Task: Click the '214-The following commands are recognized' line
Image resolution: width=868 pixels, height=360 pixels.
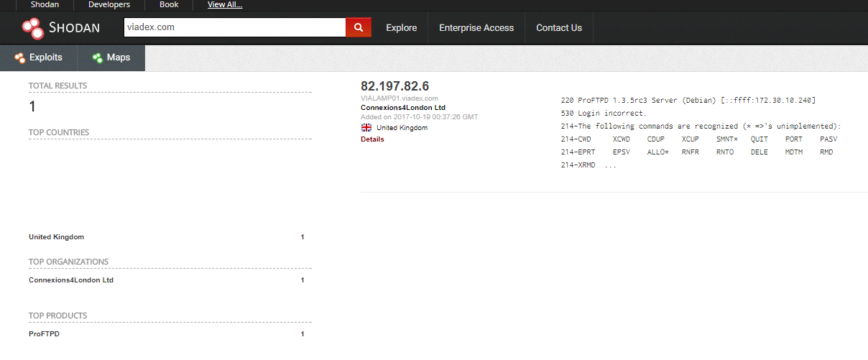Action: (701, 126)
